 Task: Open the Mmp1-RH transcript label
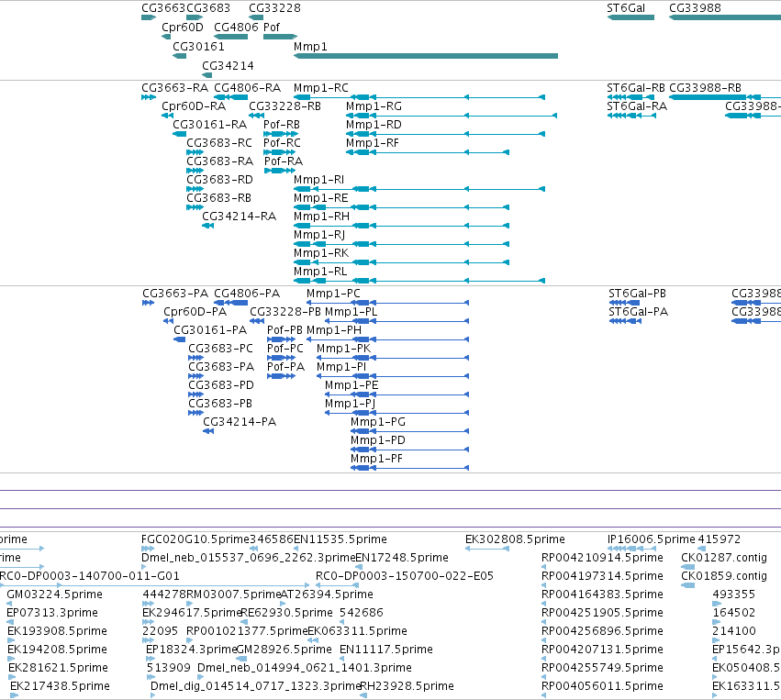coord(321,217)
